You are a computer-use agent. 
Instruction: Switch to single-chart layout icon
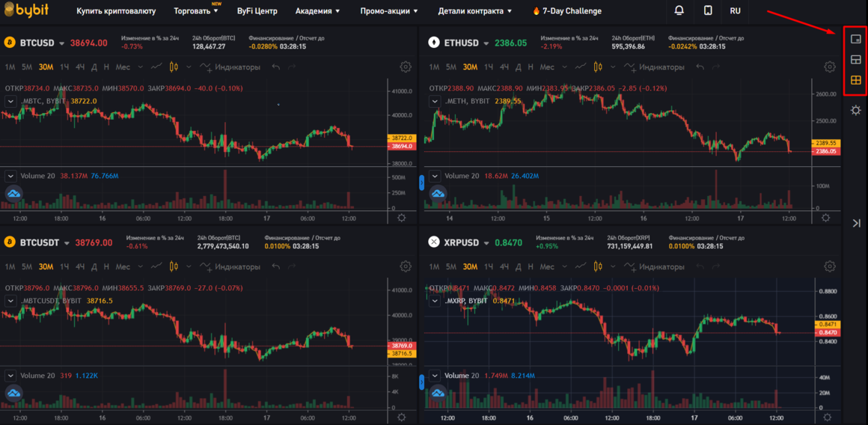(x=856, y=39)
